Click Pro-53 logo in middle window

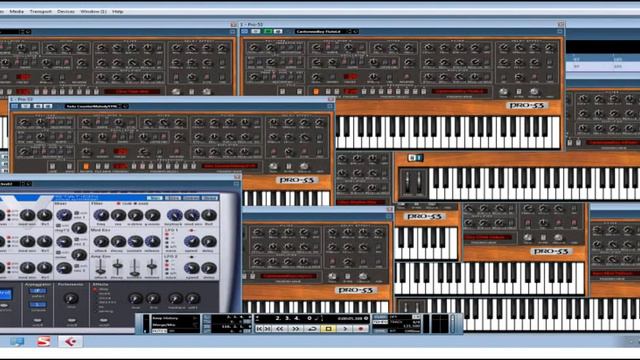pos(297,180)
